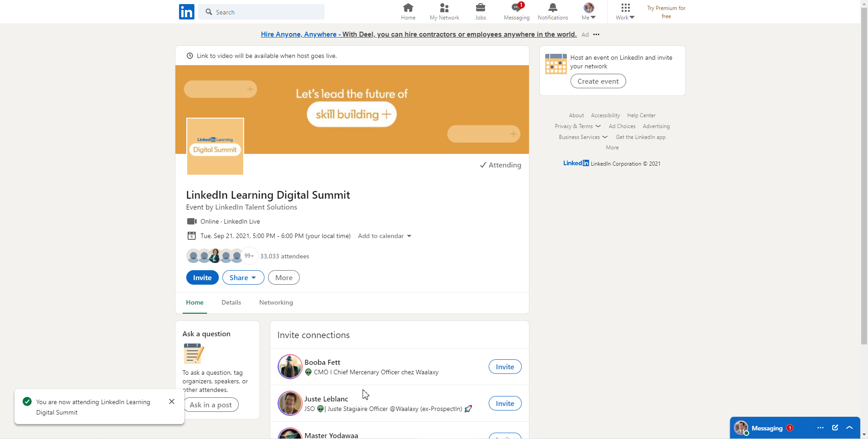The height and width of the screenshot is (439, 868).
Task: Open Juste Leblanc's profile picture
Action: click(x=290, y=403)
